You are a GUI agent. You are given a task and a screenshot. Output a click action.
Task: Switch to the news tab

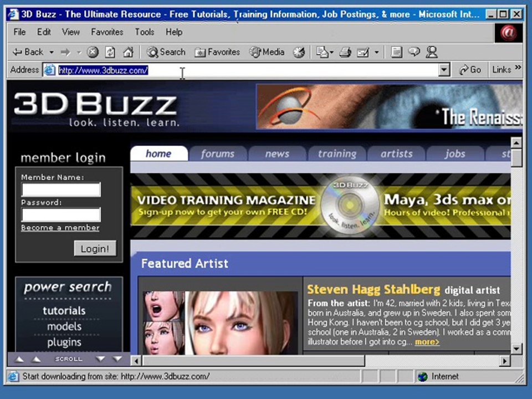coord(277,154)
